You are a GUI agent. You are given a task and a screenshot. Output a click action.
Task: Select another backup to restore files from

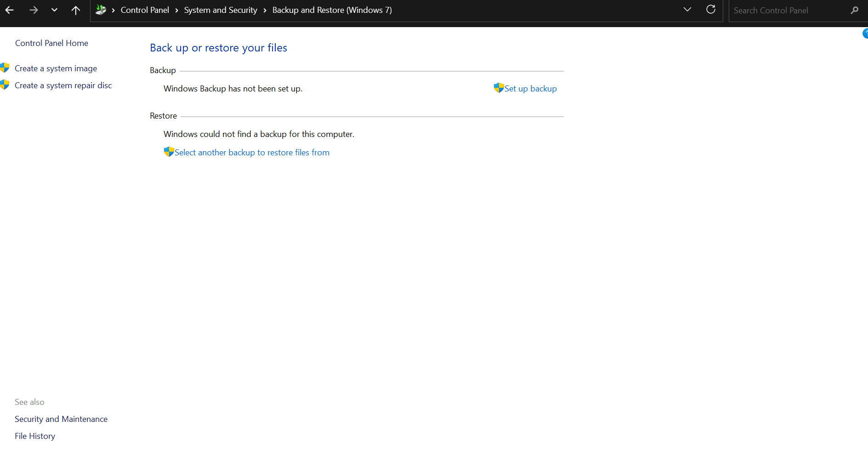coord(252,153)
